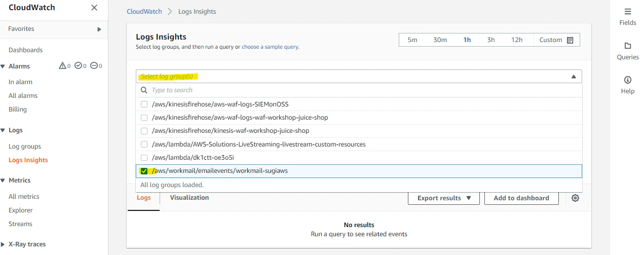
Task: Open metric Streams sidebar link
Action: click(20, 224)
